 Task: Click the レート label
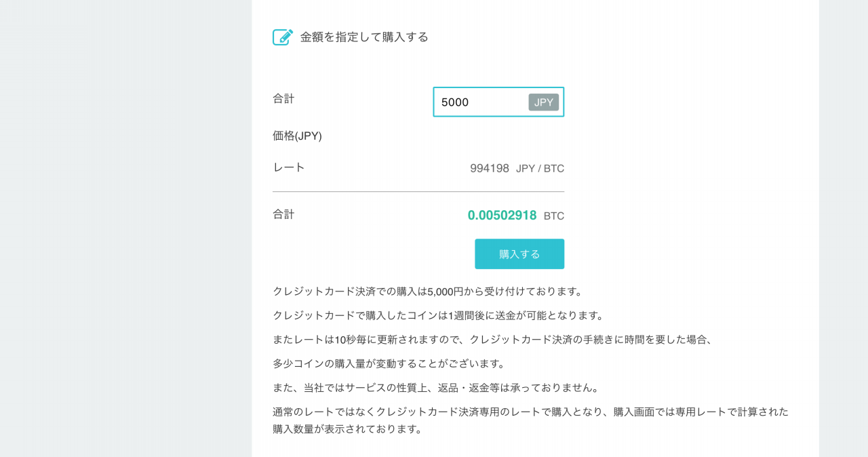coord(289,167)
